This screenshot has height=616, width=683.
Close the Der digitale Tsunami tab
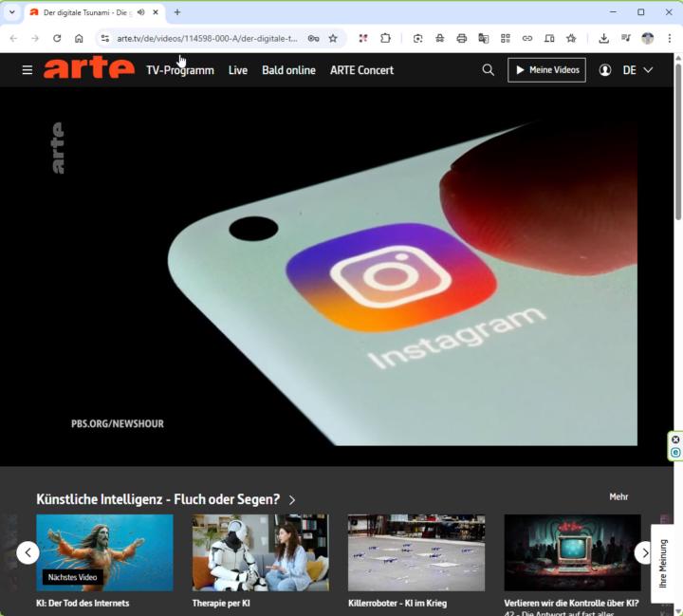(156, 12)
